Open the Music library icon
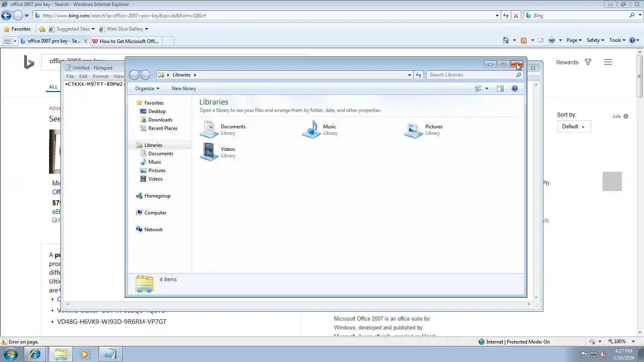The image size is (644, 362). [311, 130]
